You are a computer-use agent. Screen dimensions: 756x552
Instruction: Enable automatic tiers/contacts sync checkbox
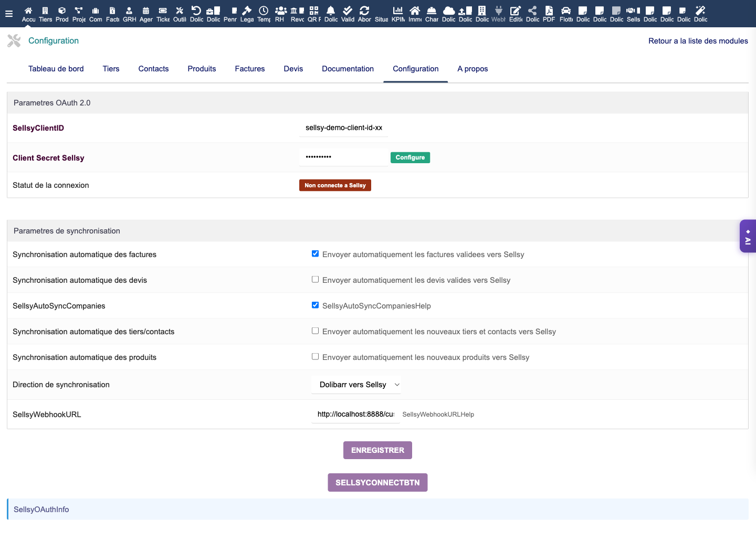pyautogui.click(x=315, y=331)
